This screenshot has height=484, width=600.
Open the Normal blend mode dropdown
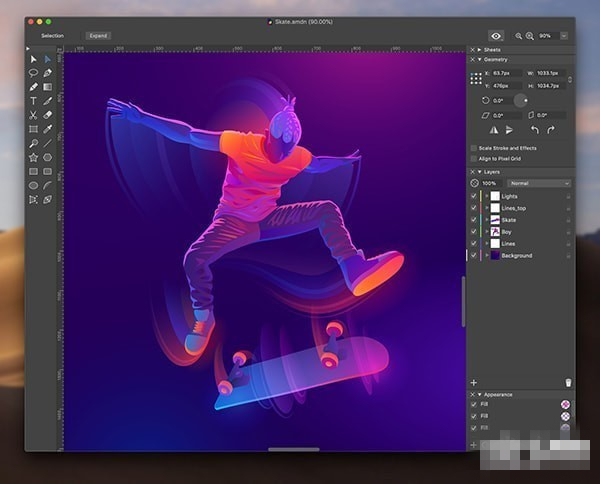[539, 183]
